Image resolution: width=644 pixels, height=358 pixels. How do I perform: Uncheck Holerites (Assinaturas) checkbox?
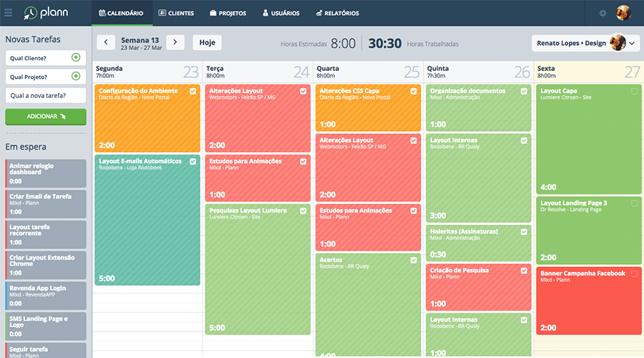[x=524, y=232]
